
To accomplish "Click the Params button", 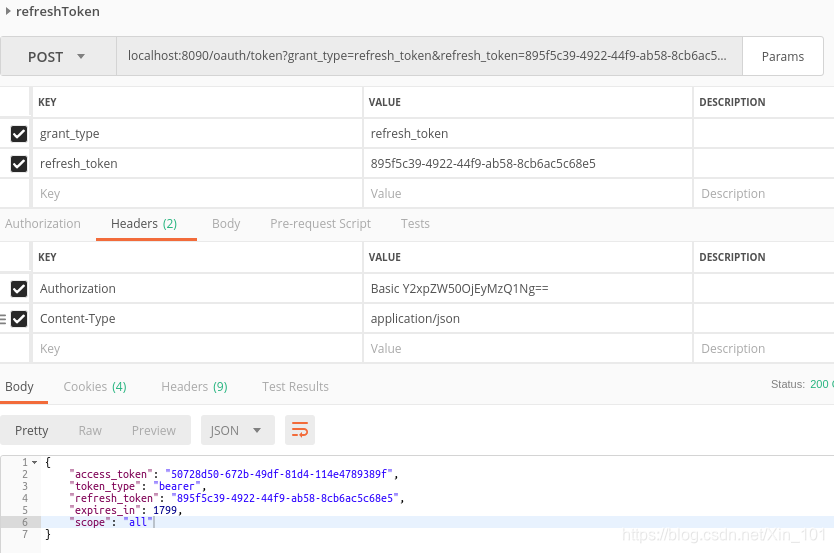I will (782, 56).
